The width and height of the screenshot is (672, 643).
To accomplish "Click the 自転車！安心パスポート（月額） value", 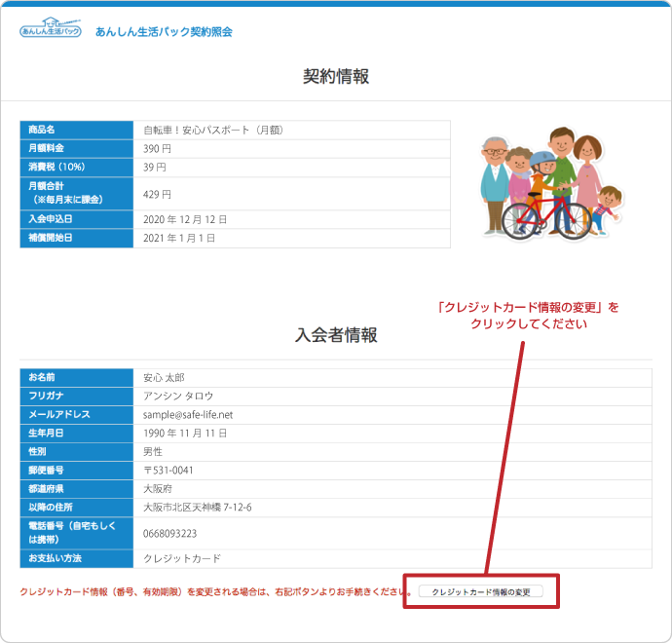I will [213, 130].
